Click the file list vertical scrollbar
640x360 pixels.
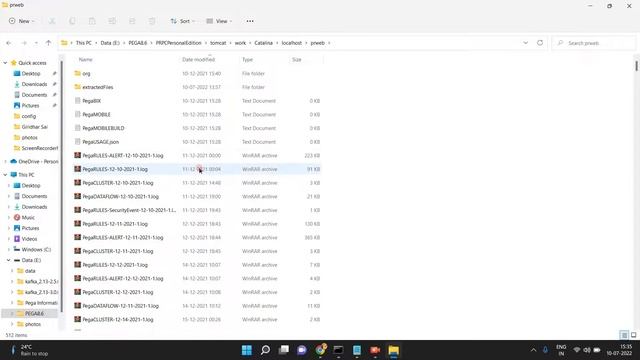point(636,65)
